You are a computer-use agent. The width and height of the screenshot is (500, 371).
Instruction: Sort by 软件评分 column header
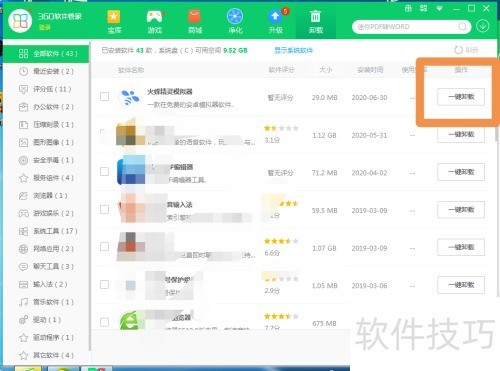[x=282, y=70]
